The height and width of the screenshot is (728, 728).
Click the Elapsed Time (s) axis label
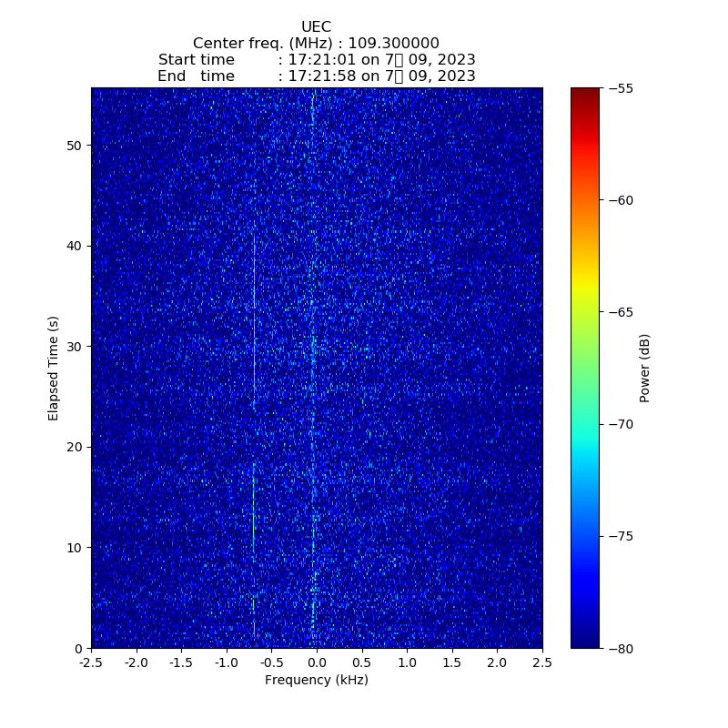tap(54, 368)
